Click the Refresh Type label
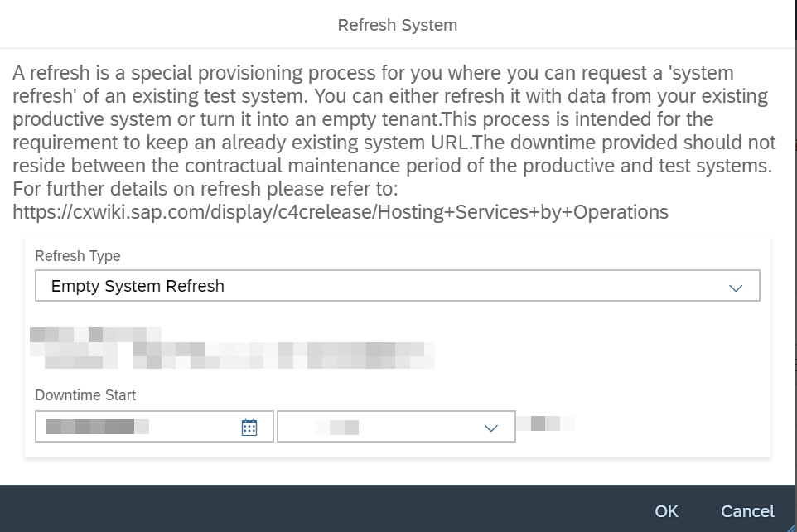The width and height of the screenshot is (797, 532). (78, 256)
